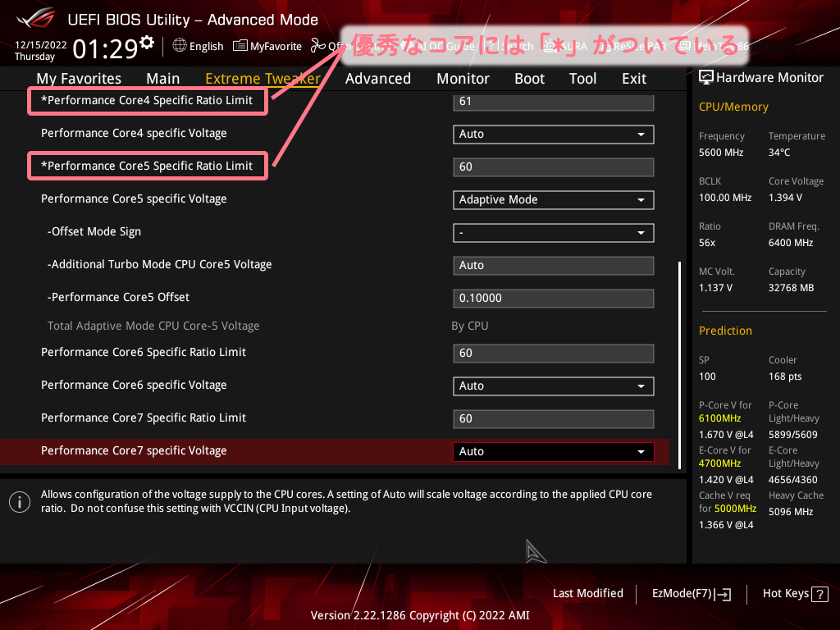The image size is (840, 630).
Task: Edit Core4 Specific Ratio Limit field 61
Action: coord(554,102)
